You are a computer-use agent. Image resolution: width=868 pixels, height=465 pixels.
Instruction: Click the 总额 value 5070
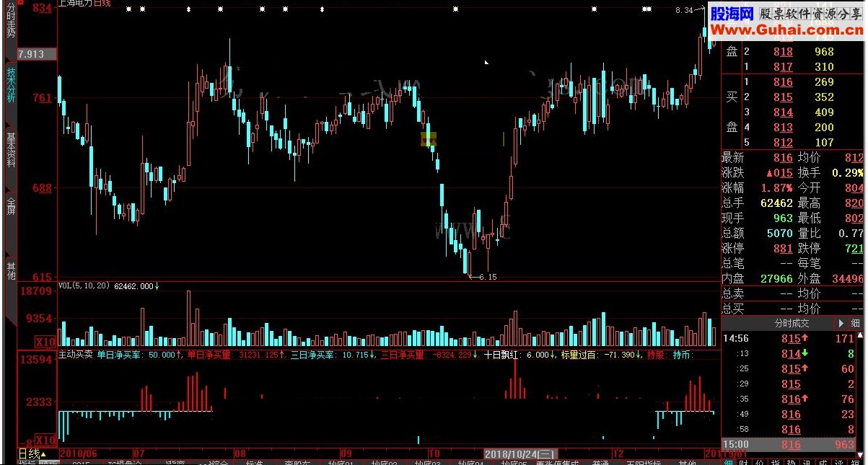pos(780,234)
